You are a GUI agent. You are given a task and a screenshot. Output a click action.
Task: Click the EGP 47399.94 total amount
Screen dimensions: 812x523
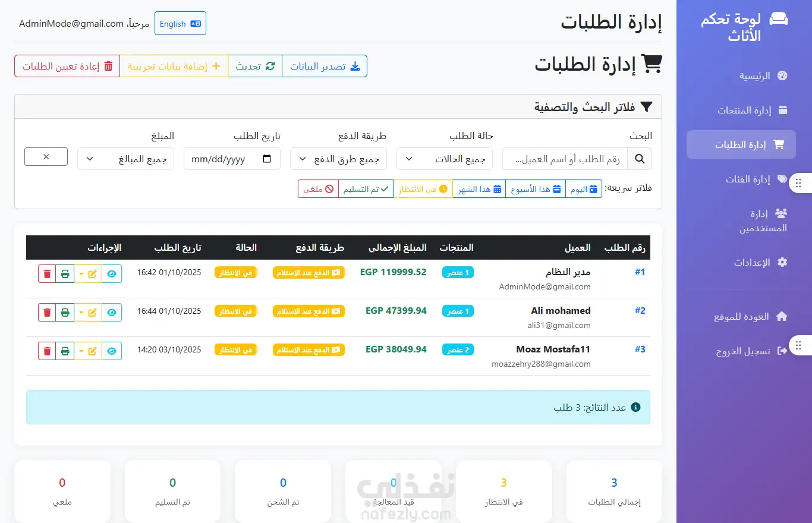pyautogui.click(x=396, y=311)
